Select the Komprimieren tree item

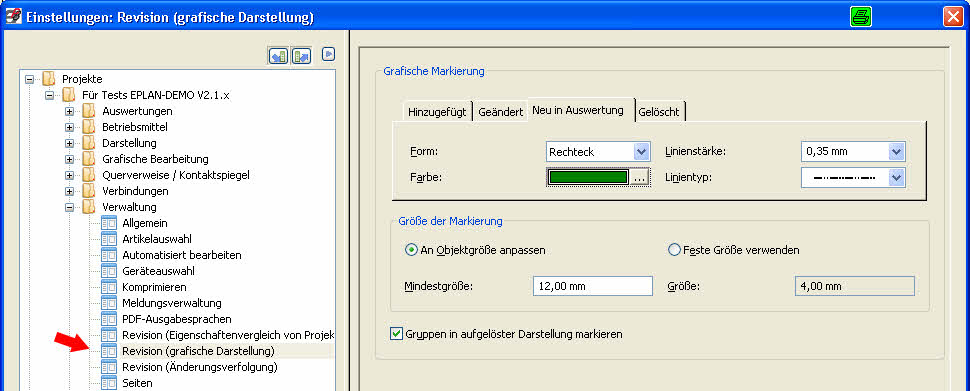point(154,287)
